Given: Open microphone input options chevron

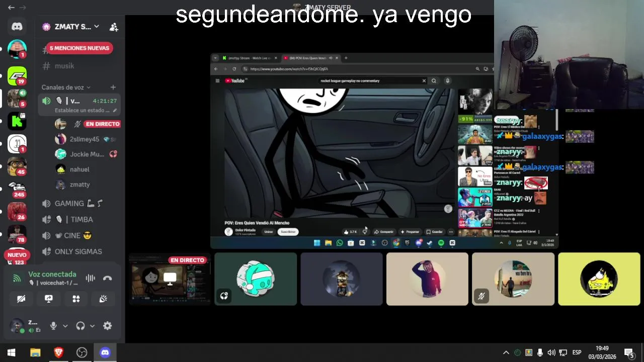Looking at the screenshot, I should pos(65,326).
